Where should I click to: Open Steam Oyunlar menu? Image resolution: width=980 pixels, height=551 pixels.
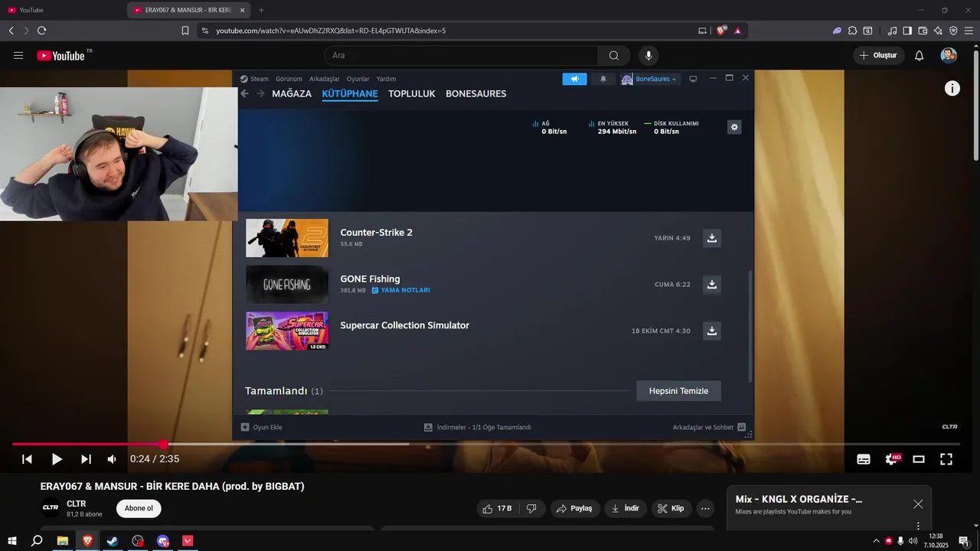point(358,79)
